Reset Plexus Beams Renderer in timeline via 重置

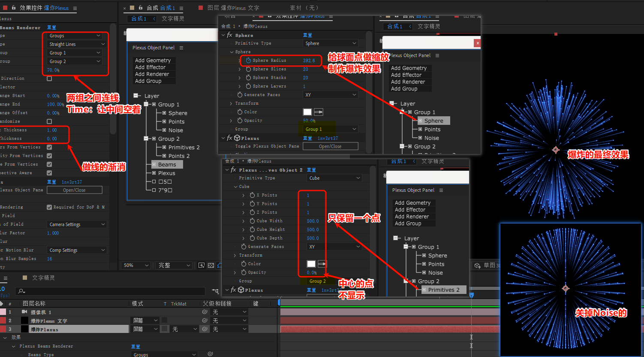click(x=135, y=346)
